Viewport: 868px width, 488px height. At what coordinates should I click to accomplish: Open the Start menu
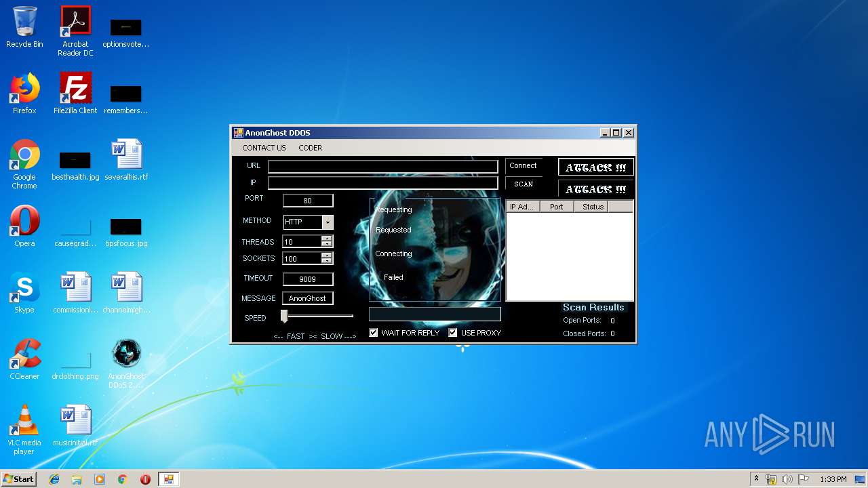click(x=18, y=479)
